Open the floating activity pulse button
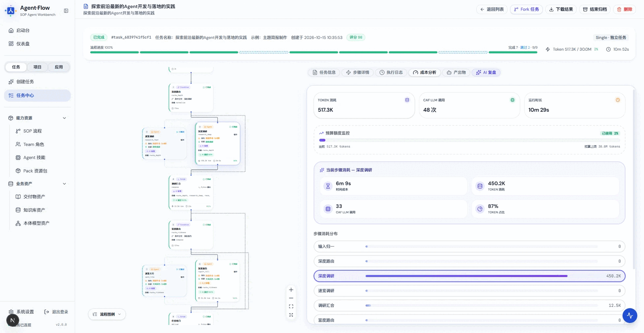Image resolution: width=644 pixels, height=333 pixels. [630, 316]
